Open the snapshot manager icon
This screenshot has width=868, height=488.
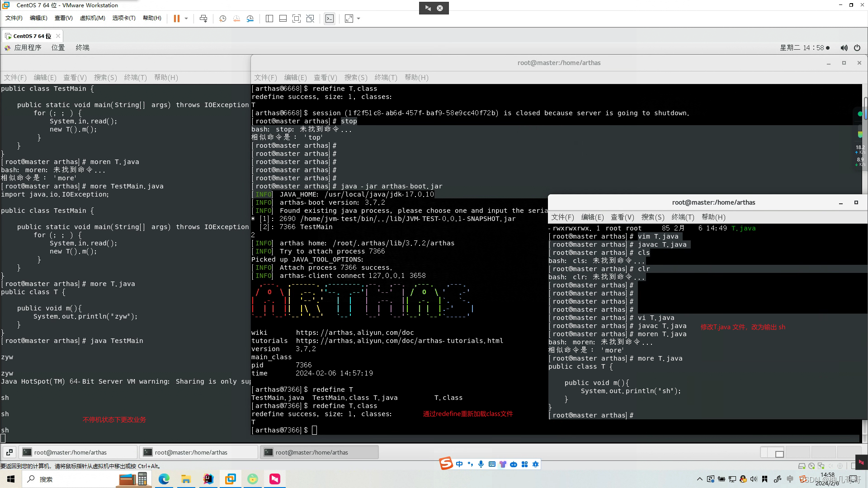click(x=250, y=19)
